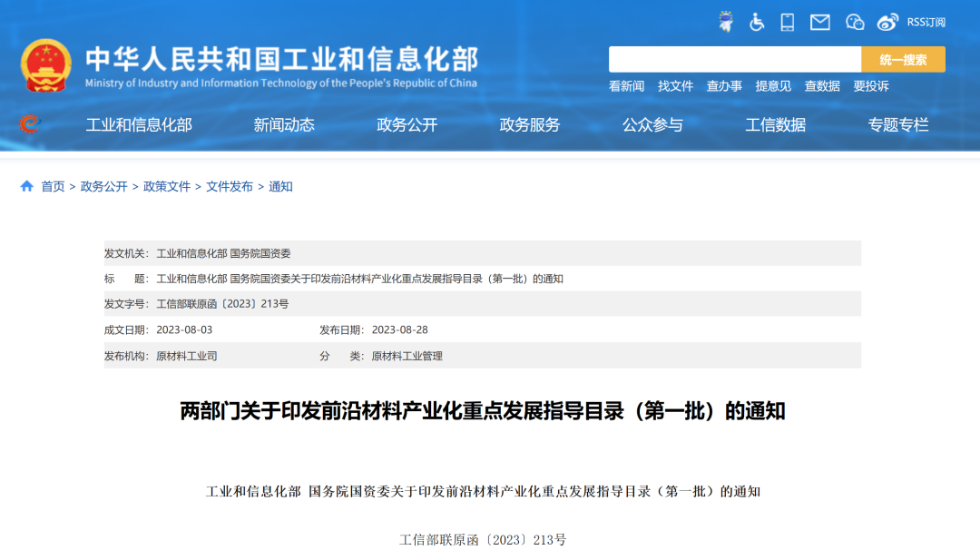
Task: Open the Weibo sharing icon
Action: point(887,22)
